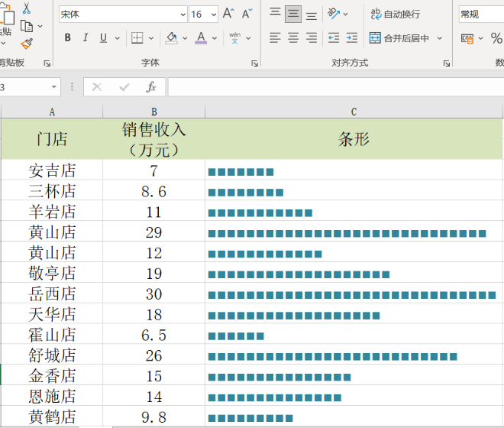
Task: Select column A header
Action: 52,112
